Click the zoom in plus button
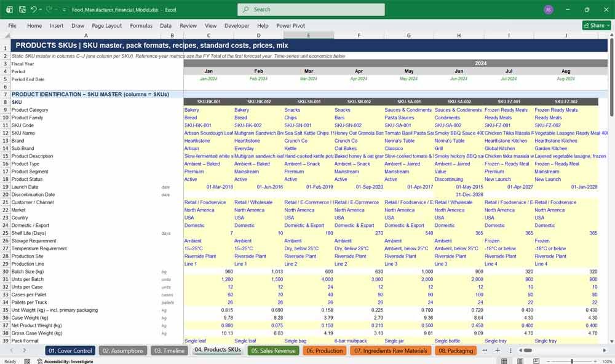 pyautogui.click(x=596, y=362)
